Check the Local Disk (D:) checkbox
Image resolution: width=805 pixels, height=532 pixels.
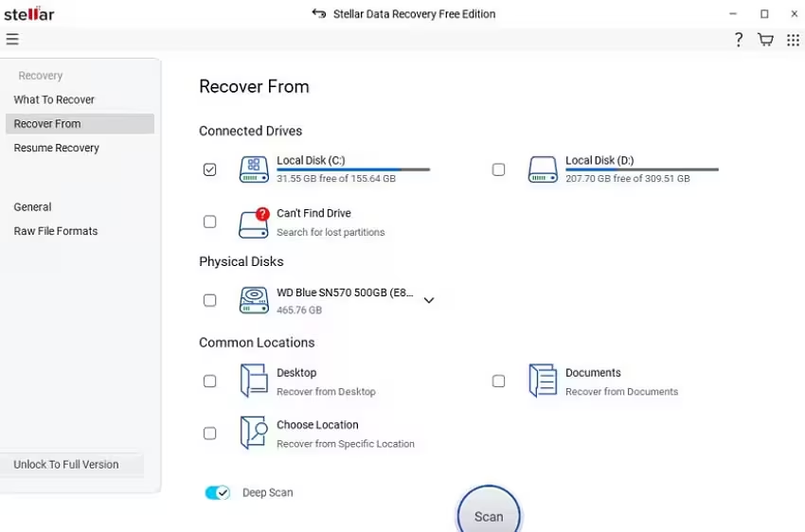pos(498,169)
